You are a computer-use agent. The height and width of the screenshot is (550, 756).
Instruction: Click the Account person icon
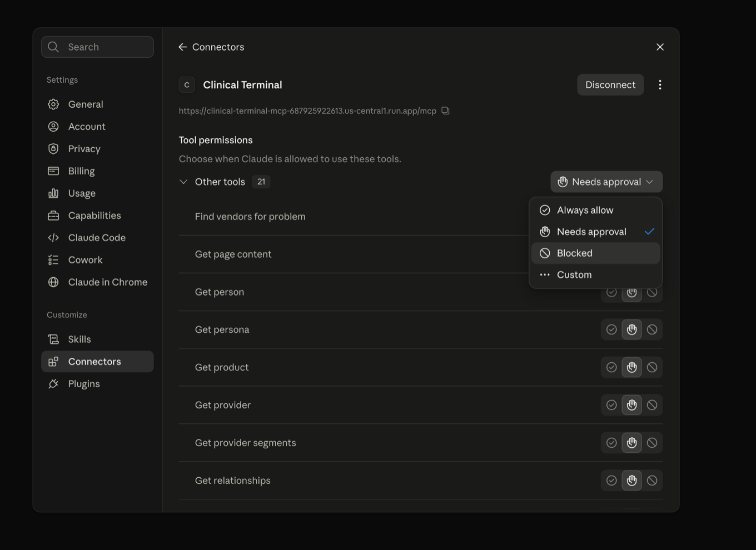pos(53,126)
